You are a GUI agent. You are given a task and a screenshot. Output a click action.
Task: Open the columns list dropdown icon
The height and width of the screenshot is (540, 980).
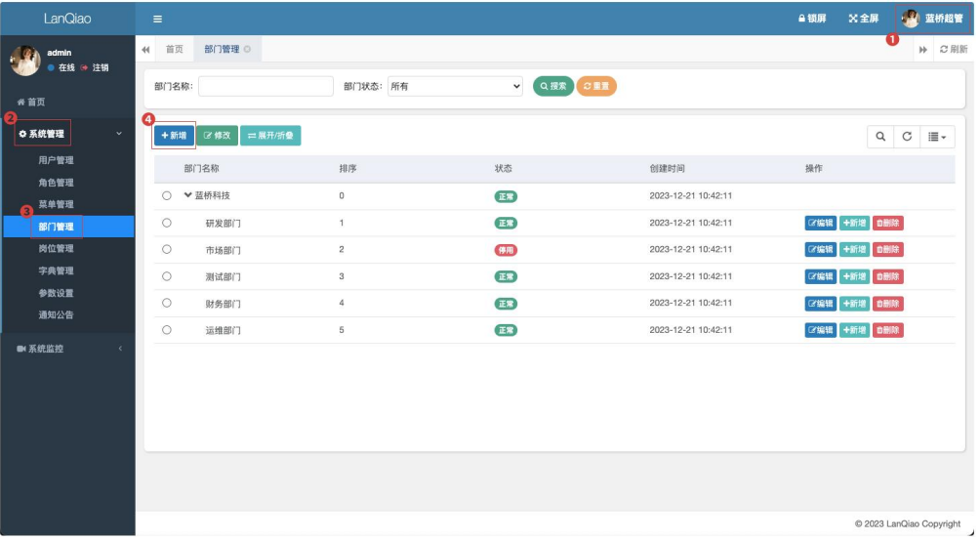[937, 137]
